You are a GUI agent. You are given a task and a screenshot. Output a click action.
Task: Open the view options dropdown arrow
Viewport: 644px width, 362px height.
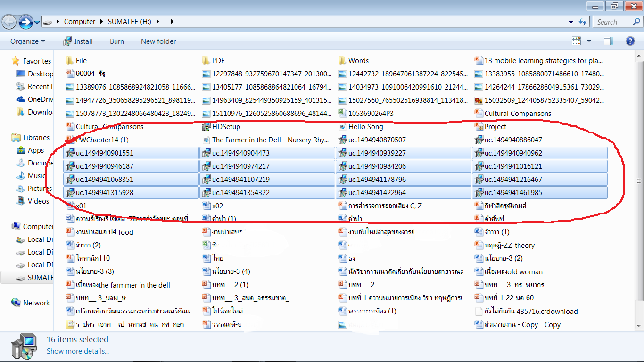point(589,41)
